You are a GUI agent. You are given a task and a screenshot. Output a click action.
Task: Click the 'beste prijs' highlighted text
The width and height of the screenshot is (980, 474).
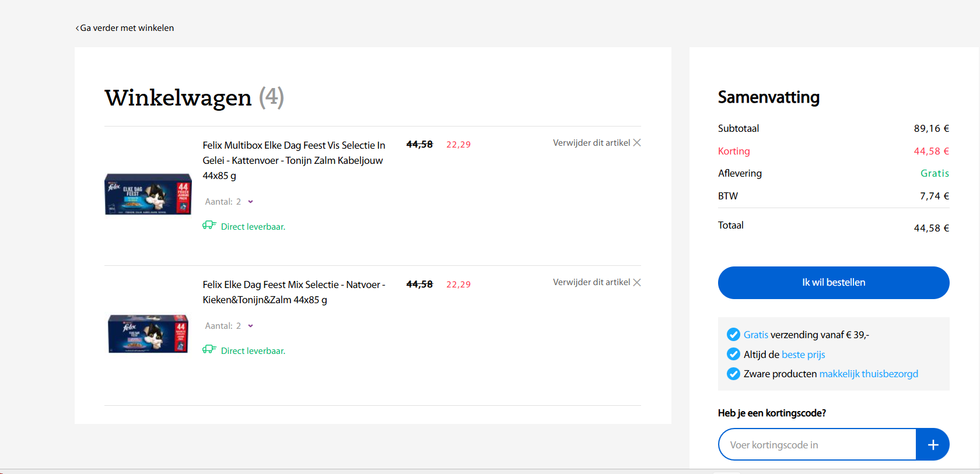pos(803,354)
